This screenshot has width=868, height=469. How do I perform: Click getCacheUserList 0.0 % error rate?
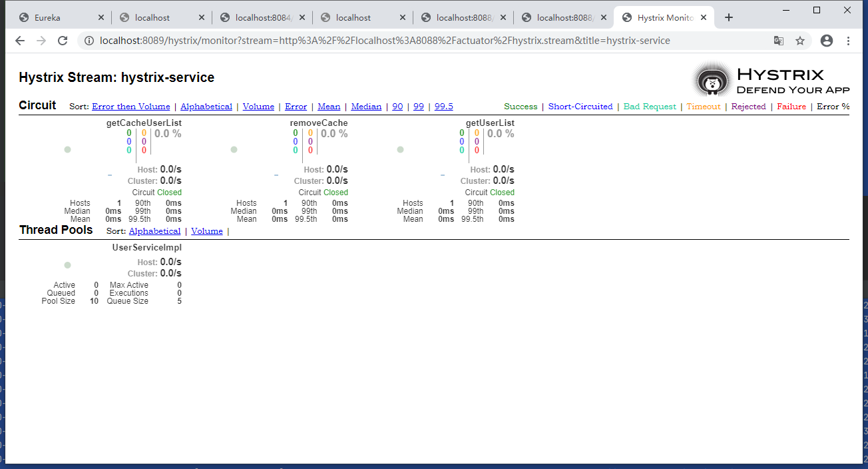(168, 134)
